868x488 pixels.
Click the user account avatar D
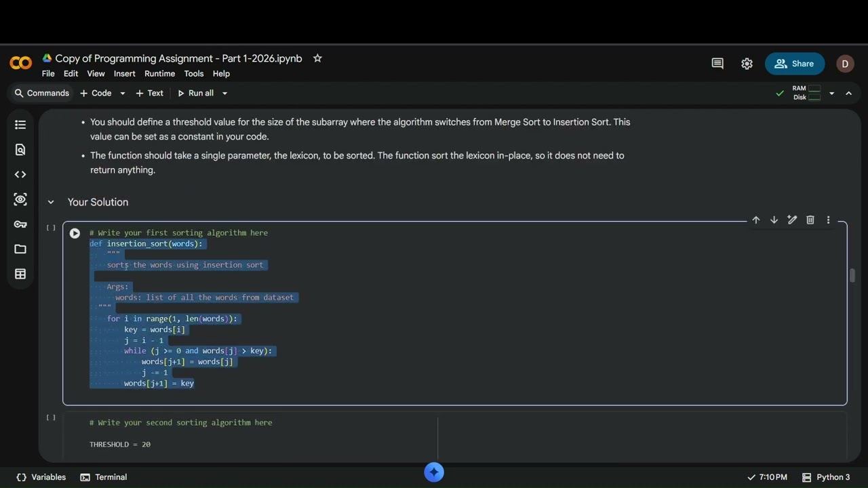[845, 64]
